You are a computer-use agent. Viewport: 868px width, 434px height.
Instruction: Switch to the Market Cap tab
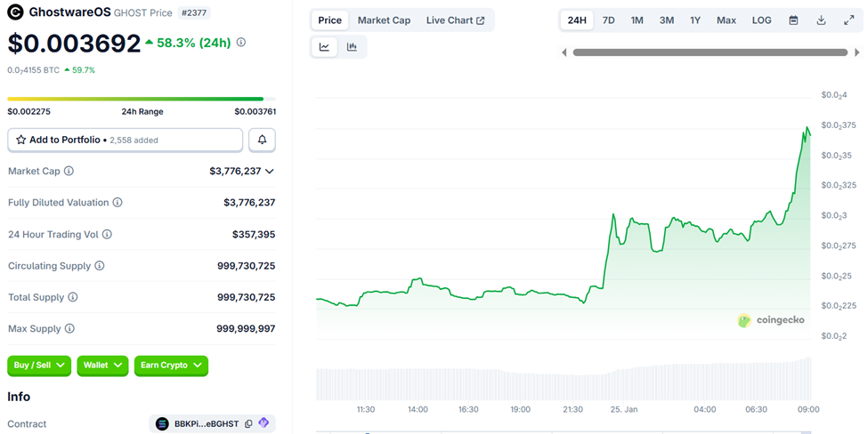point(384,20)
